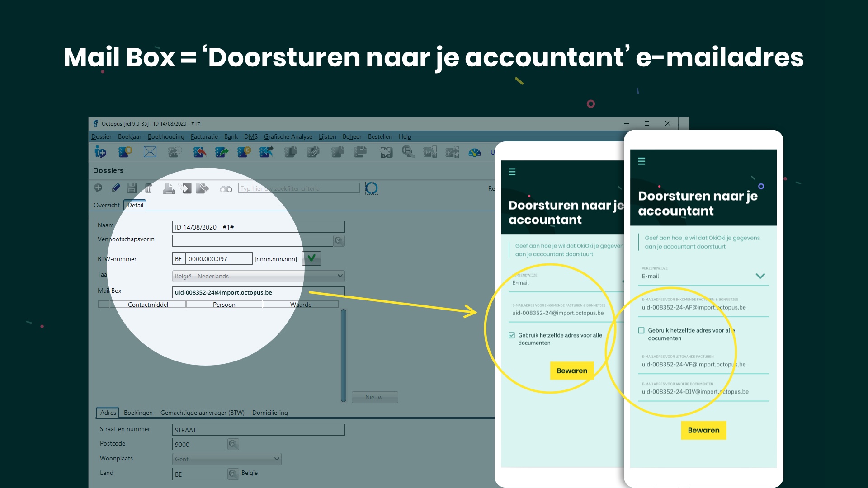The height and width of the screenshot is (488, 868).
Task: Click the Straat en nummer field
Action: point(258,430)
